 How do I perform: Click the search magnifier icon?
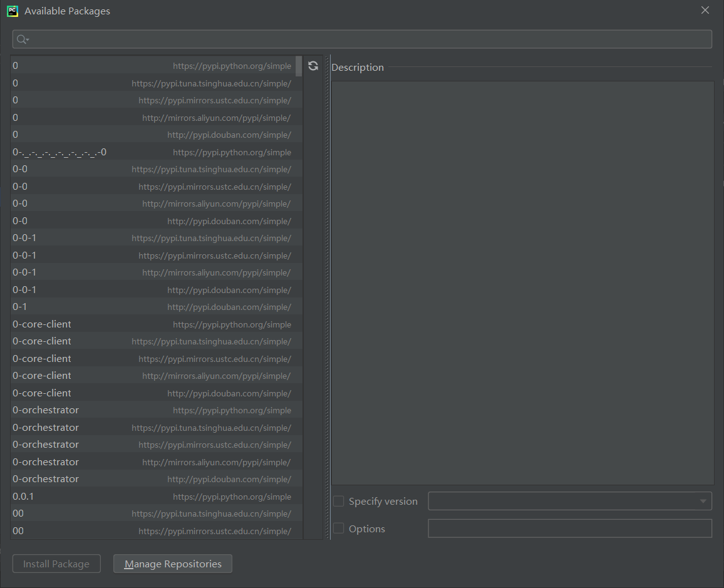click(22, 39)
